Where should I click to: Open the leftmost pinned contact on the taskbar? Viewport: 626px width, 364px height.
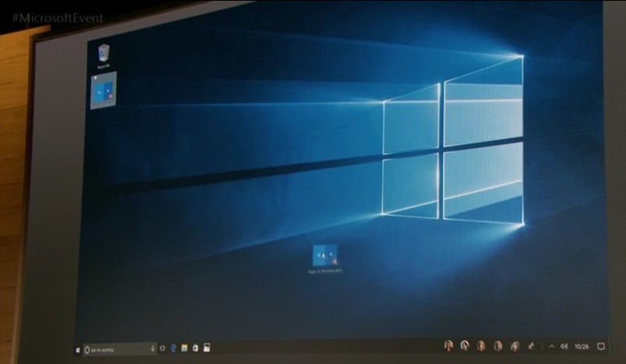click(448, 345)
